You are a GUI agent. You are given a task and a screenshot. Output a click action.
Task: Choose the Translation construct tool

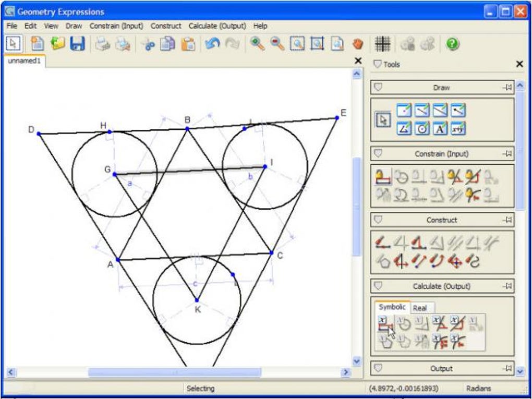tap(419, 262)
